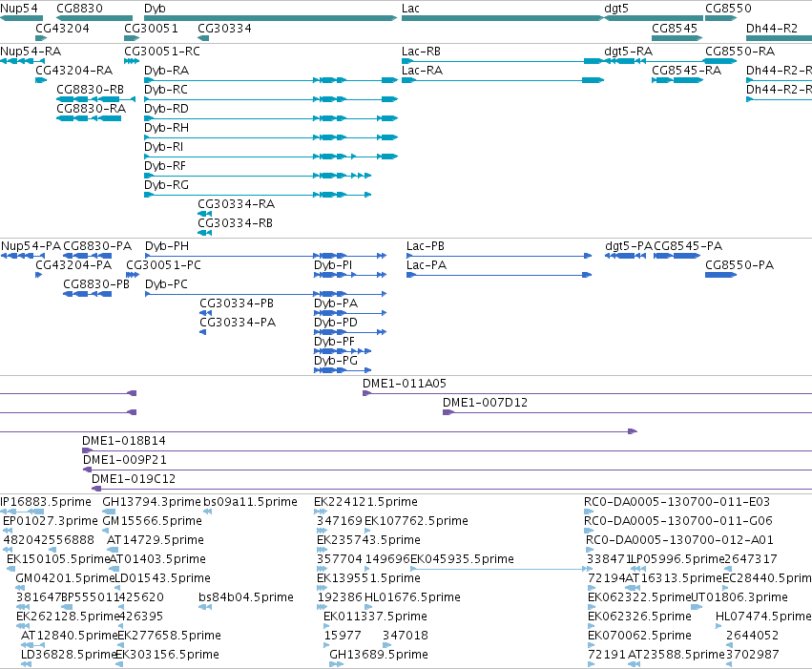
Task: Click the Dyb-PI protein label
Action: click(x=333, y=265)
